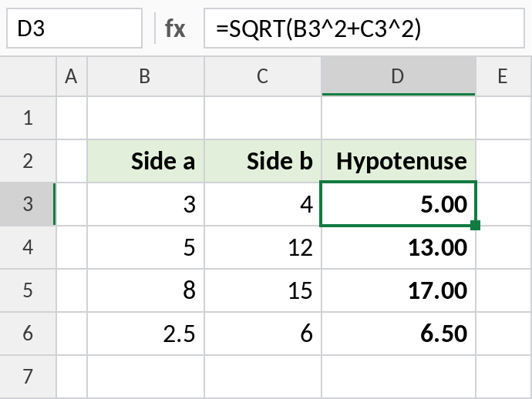Select column D header
This screenshot has height=399, width=532.
tap(399, 76)
